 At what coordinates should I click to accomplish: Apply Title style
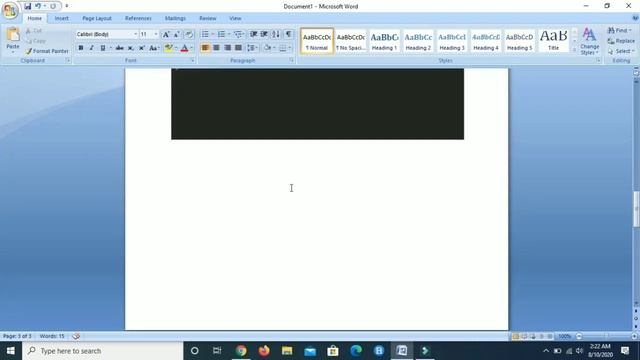tap(553, 41)
